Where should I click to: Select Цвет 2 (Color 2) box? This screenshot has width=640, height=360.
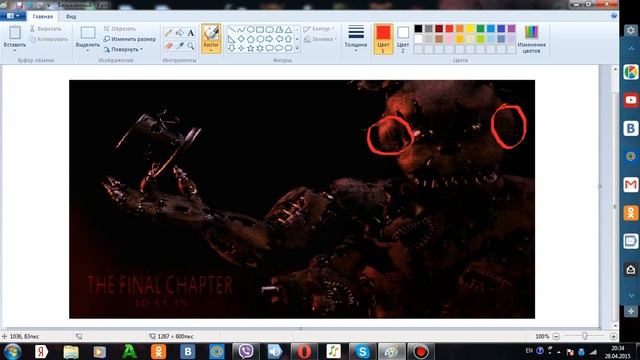(x=403, y=39)
